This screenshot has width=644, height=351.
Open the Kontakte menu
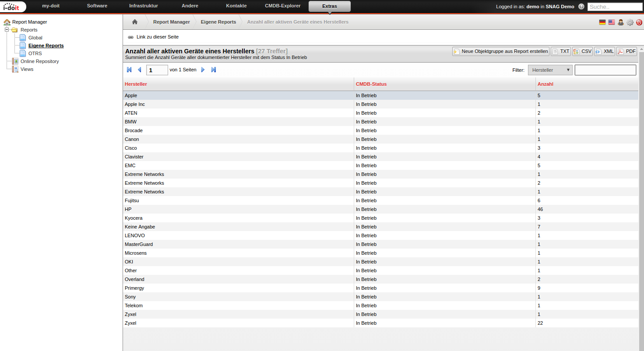coord(236,6)
